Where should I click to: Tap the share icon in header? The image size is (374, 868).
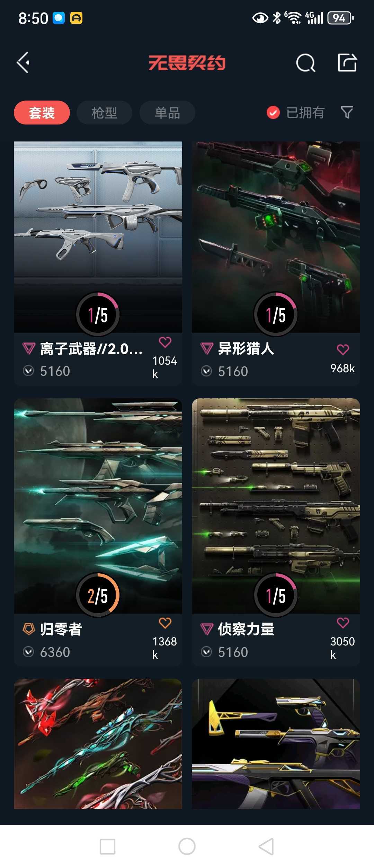(347, 62)
